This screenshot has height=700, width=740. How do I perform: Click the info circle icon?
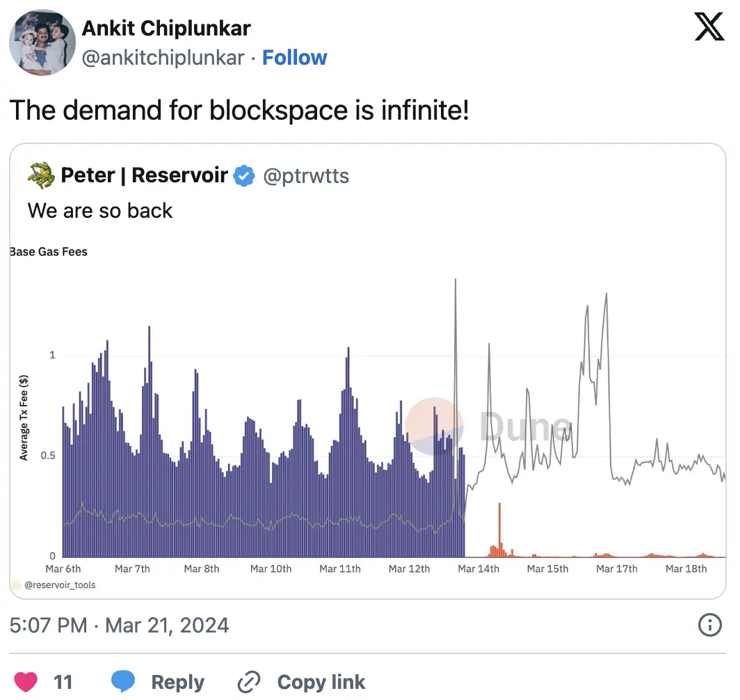pyautogui.click(x=709, y=625)
